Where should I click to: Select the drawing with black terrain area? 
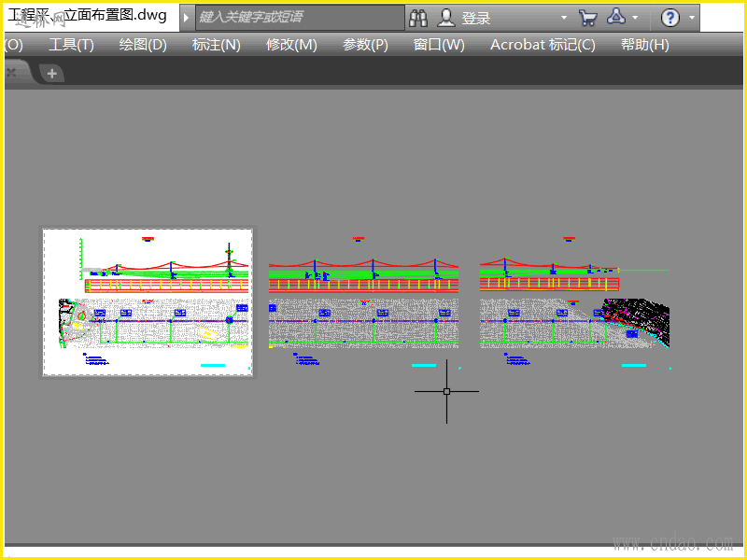click(575, 302)
